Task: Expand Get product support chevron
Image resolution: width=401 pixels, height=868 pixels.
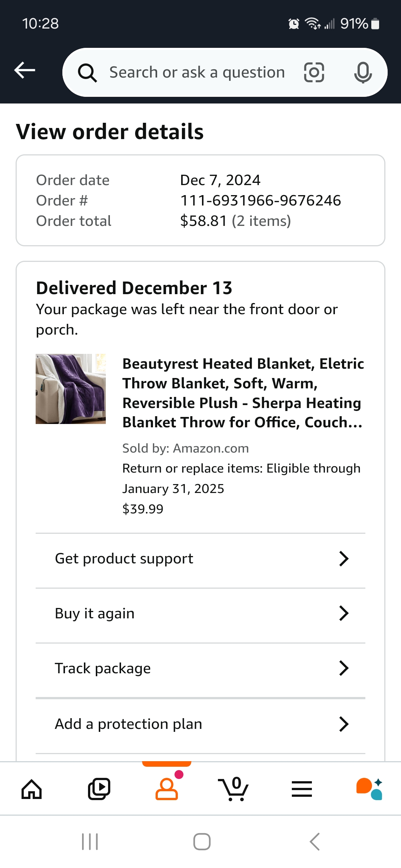Action: pos(344,559)
